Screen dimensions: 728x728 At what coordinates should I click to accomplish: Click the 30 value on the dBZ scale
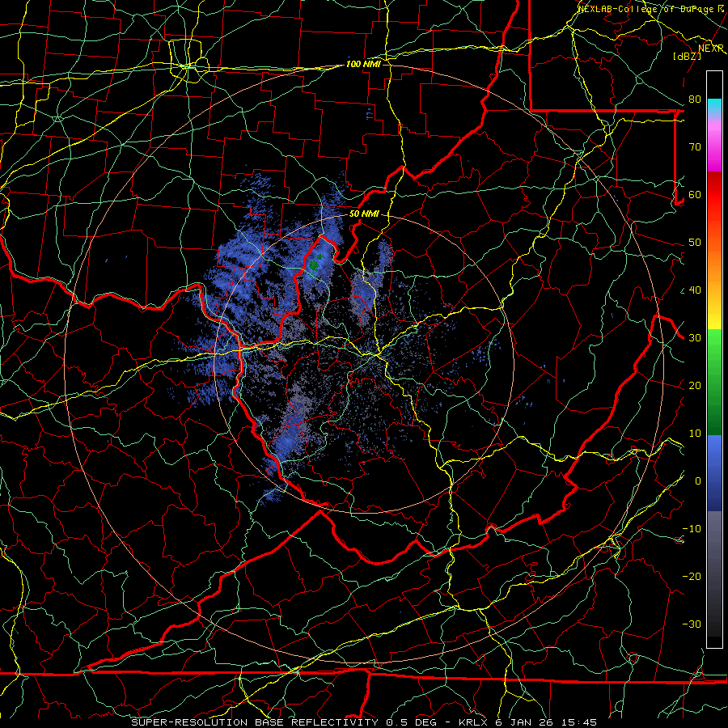pyautogui.click(x=695, y=338)
